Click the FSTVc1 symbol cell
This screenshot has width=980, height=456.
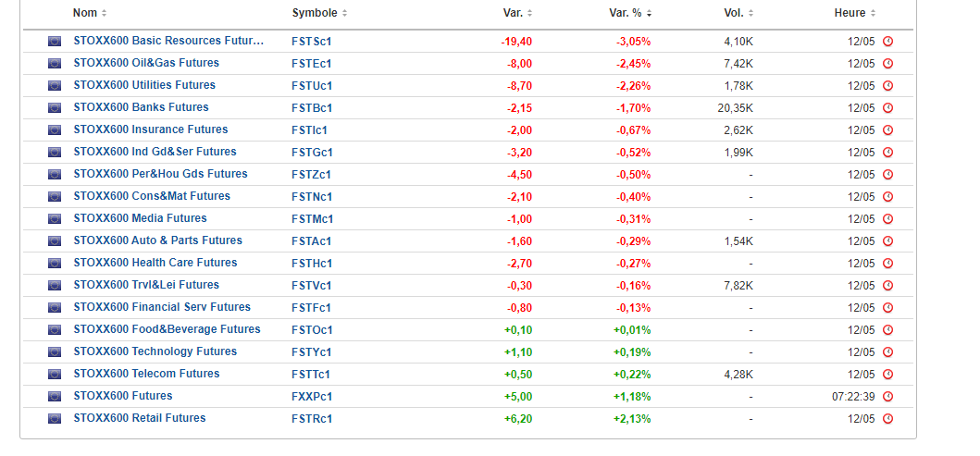[312, 286]
